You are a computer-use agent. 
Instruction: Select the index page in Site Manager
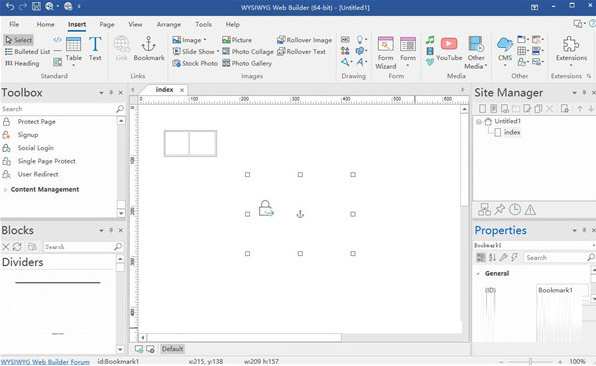click(512, 132)
